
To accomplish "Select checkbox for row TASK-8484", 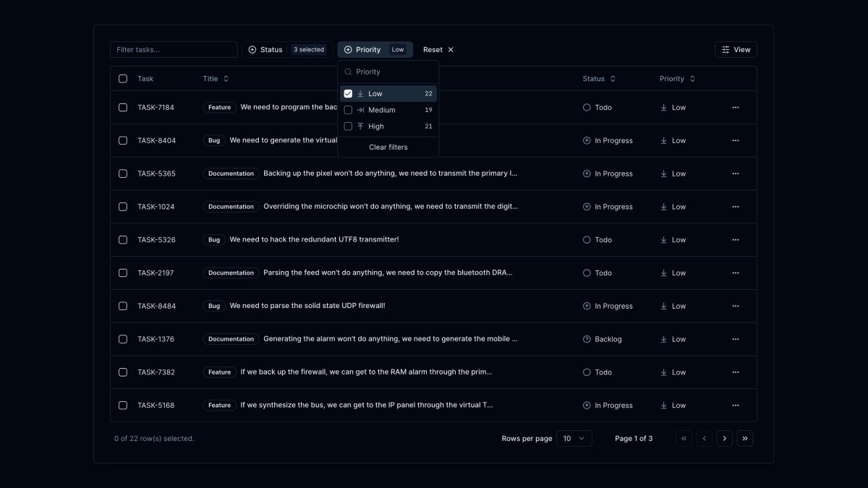I will (123, 306).
